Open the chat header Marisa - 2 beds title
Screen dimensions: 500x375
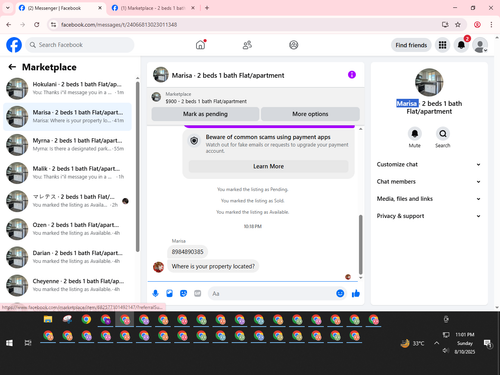[228, 75]
